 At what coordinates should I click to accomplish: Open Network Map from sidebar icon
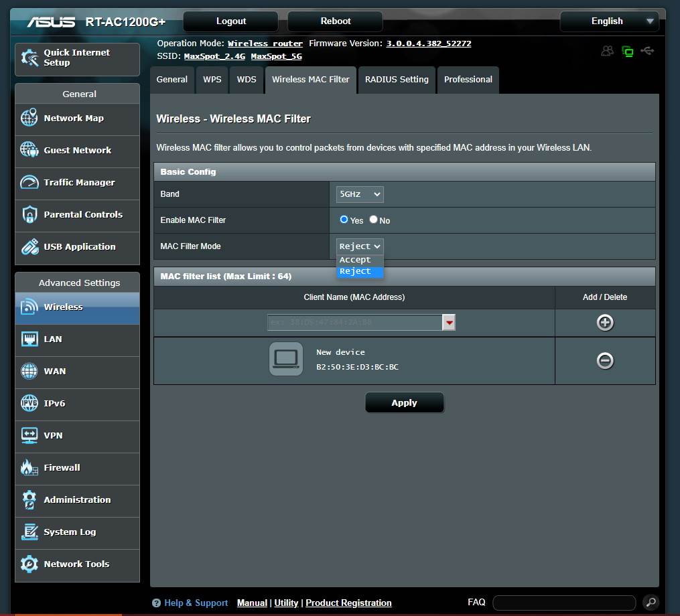pos(29,118)
